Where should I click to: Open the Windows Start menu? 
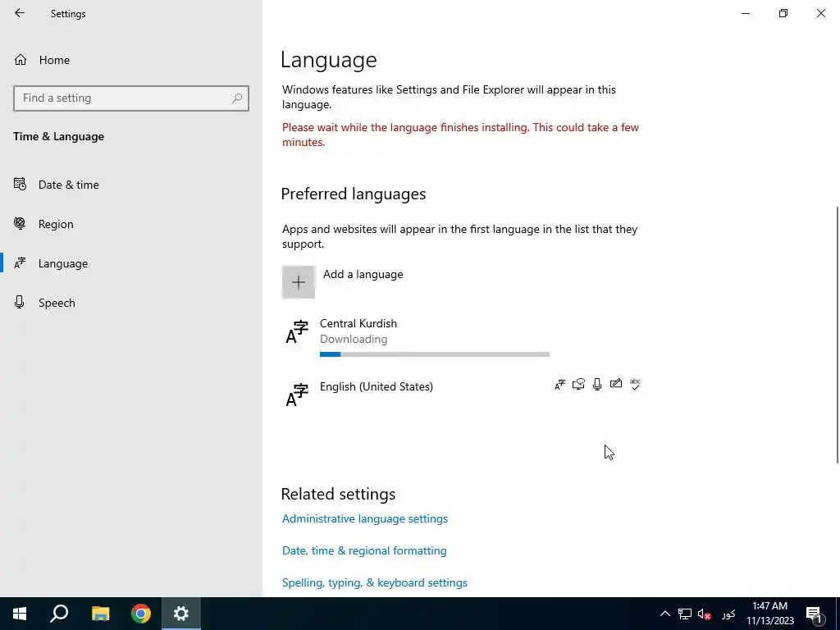pyautogui.click(x=20, y=614)
